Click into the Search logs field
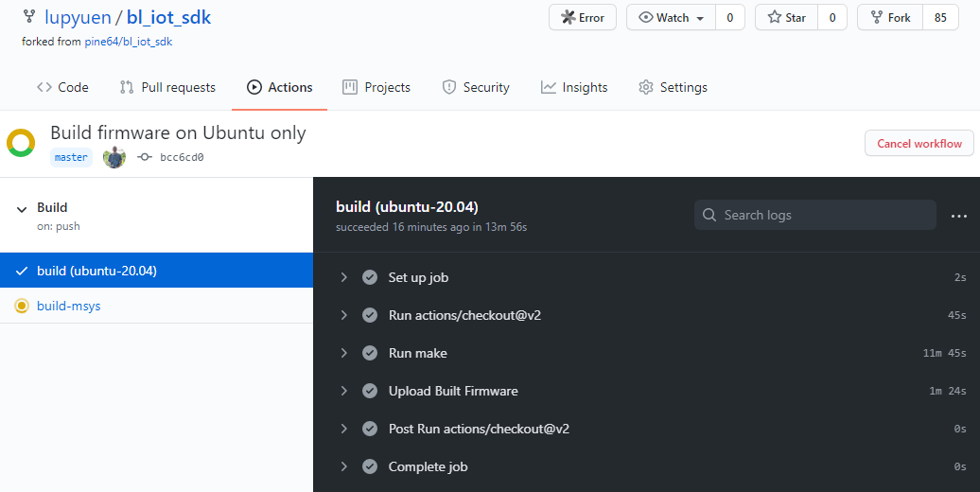The image size is (980, 492). coord(815,215)
